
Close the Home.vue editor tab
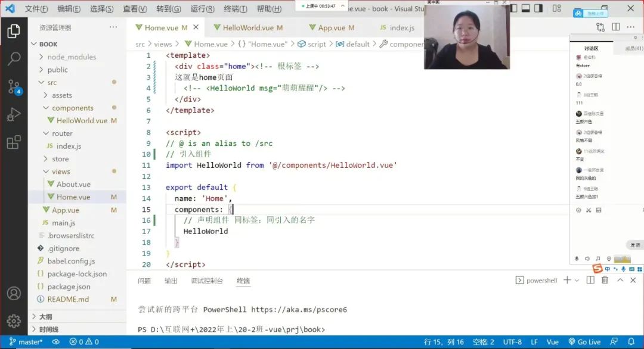pos(196,27)
